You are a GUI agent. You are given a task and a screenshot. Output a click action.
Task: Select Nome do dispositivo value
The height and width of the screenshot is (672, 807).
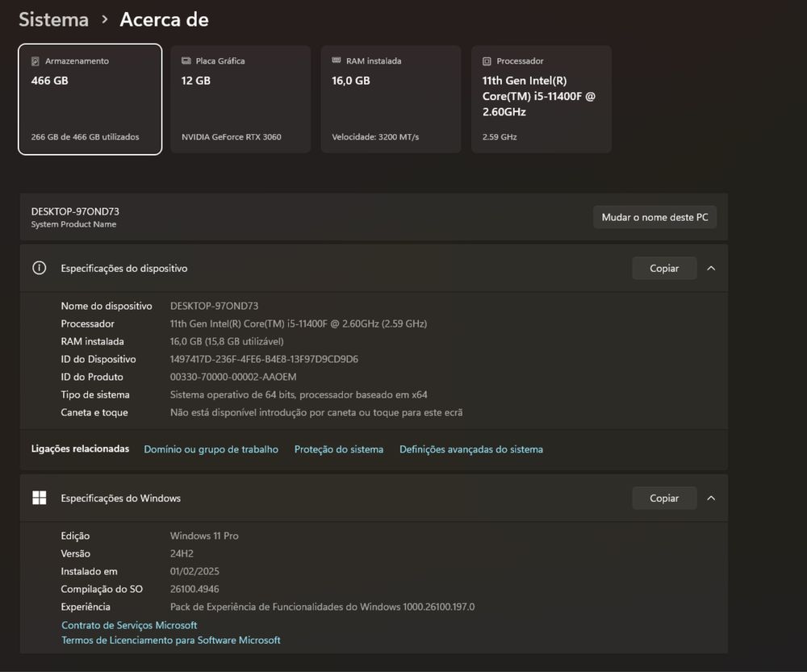(214, 306)
